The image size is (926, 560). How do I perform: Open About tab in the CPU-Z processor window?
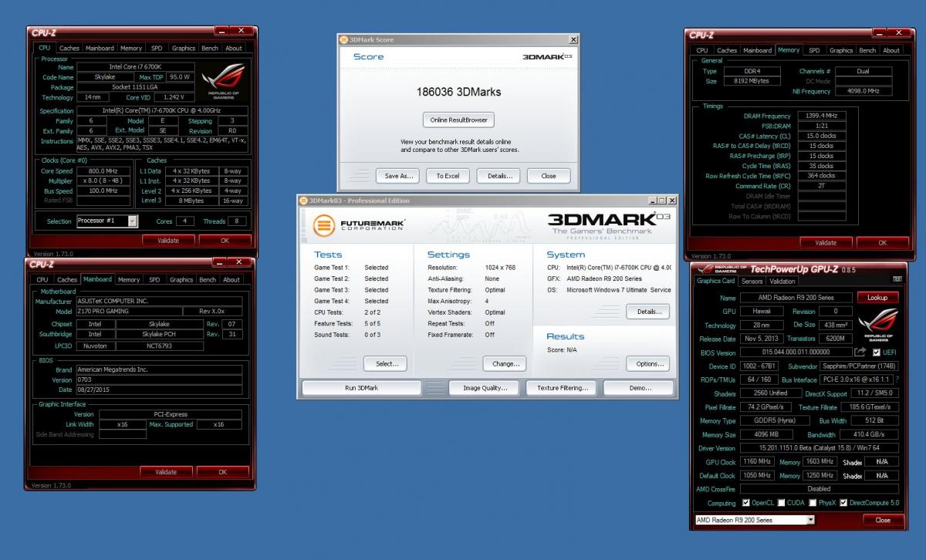point(233,48)
